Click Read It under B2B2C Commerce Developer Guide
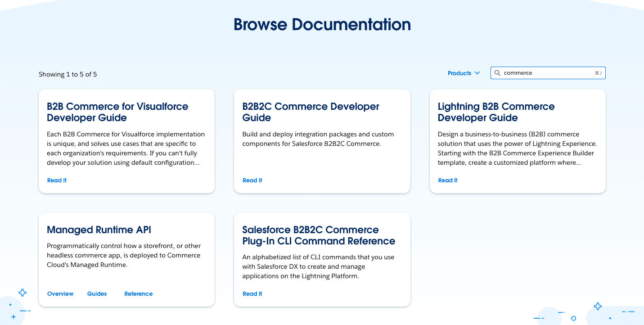 click(252, 181)
